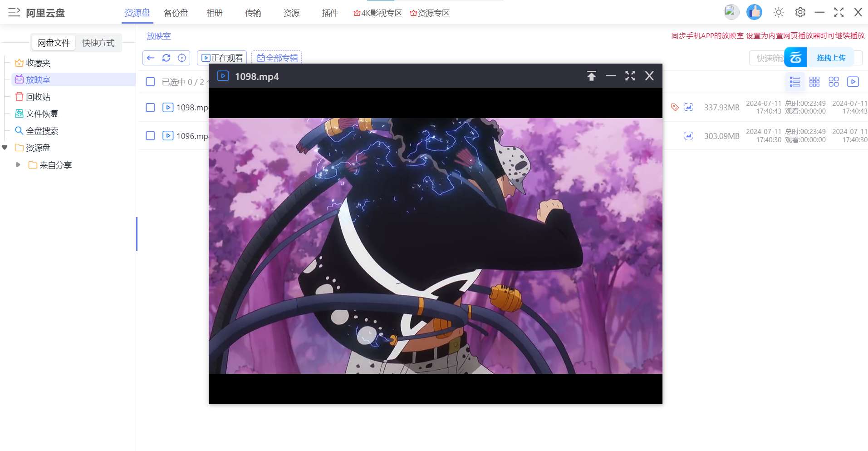
Task: Click the image icon on 337.93MB row
Action: [688, 107]
